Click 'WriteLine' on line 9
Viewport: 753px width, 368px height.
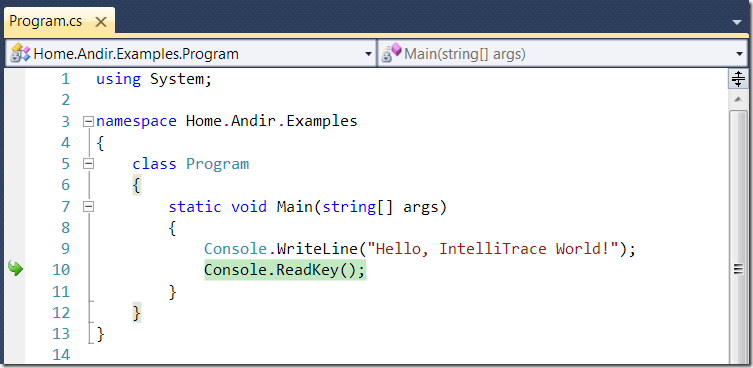tap(317, 249)
